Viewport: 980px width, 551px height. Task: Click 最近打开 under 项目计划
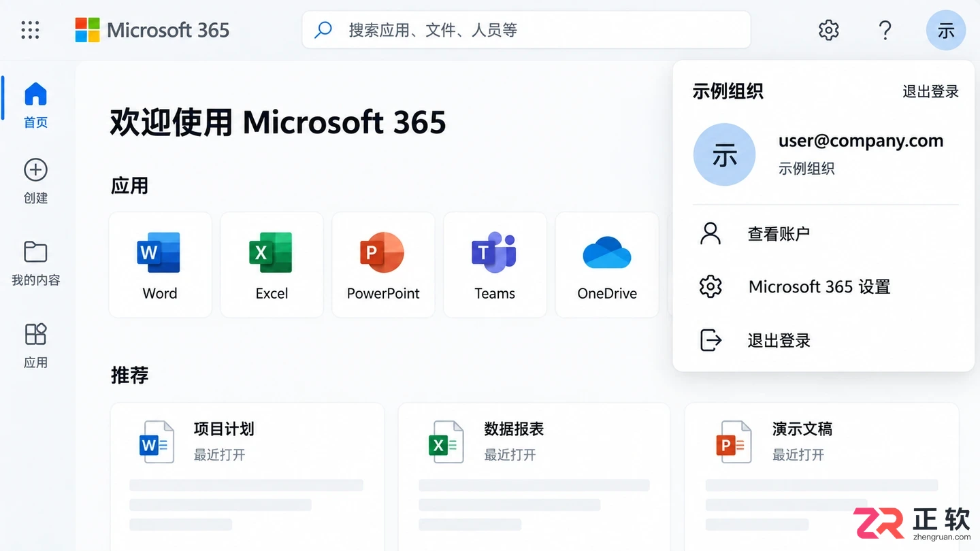tap(219, 454)
